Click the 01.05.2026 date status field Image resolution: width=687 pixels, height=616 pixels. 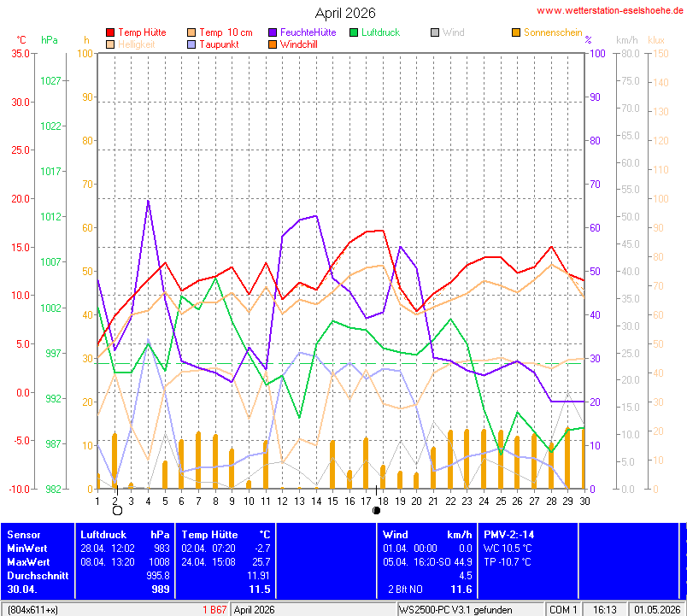[657, 610]
